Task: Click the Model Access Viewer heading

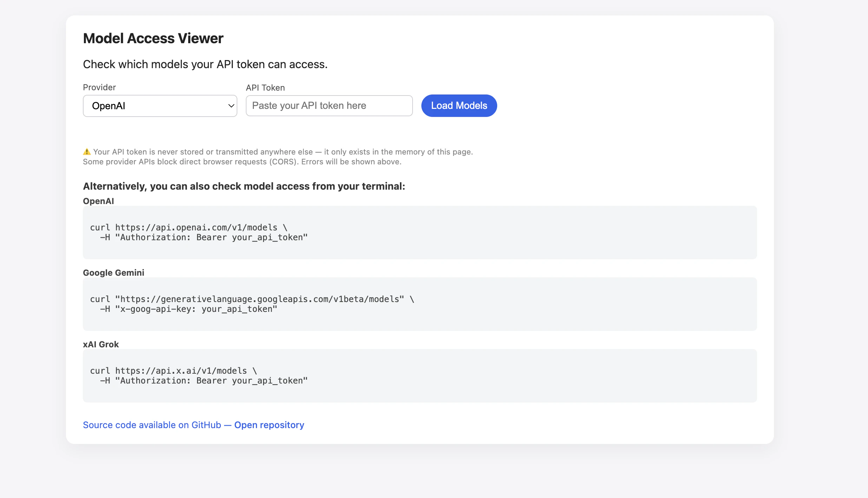Action: [153, 38]
